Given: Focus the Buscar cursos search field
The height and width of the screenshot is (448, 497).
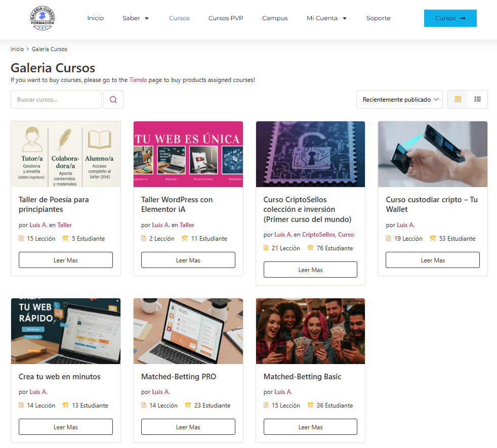Looking at the screenshot, I should (56, 100).
